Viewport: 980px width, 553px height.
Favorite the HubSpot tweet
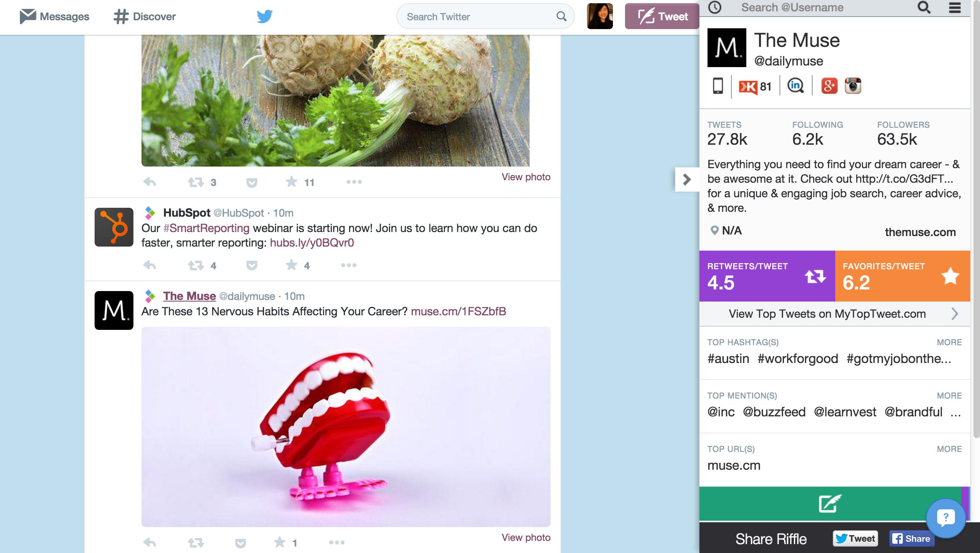291,265
